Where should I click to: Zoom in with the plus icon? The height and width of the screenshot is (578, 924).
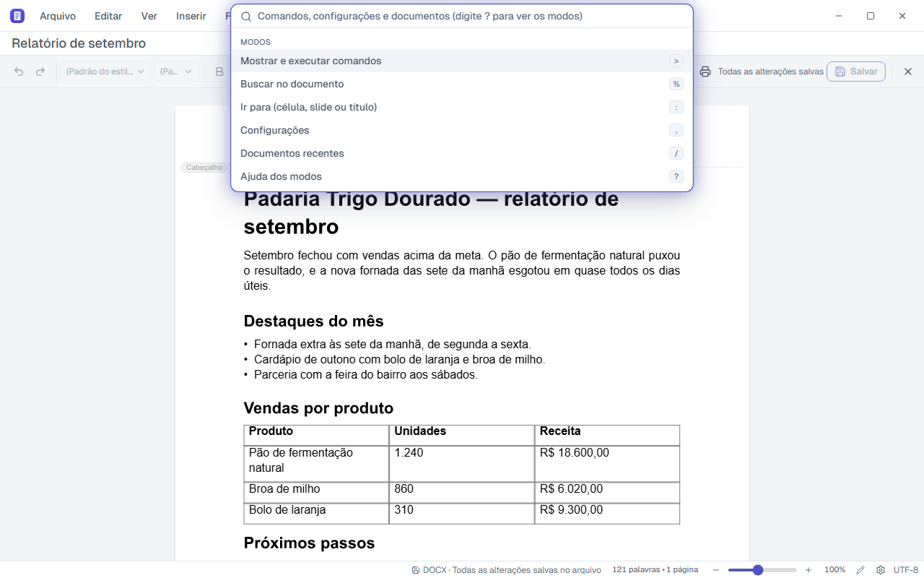click(808, 570)
